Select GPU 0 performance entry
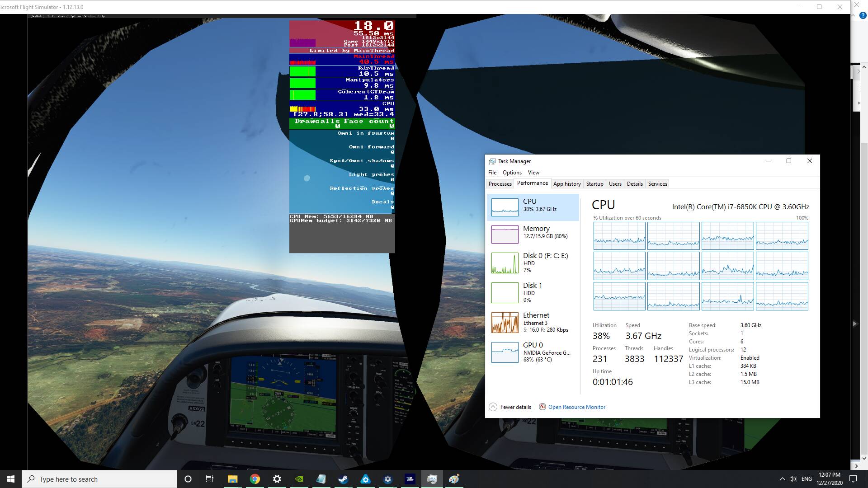The width and height of the screenshot is (868, 488). (x=533, y=352)
